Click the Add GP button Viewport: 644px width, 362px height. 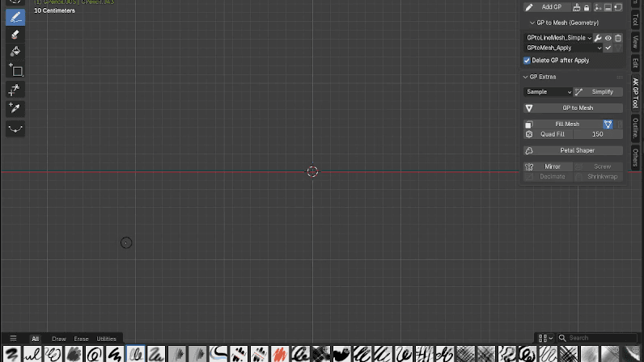[x=548, y=7]
